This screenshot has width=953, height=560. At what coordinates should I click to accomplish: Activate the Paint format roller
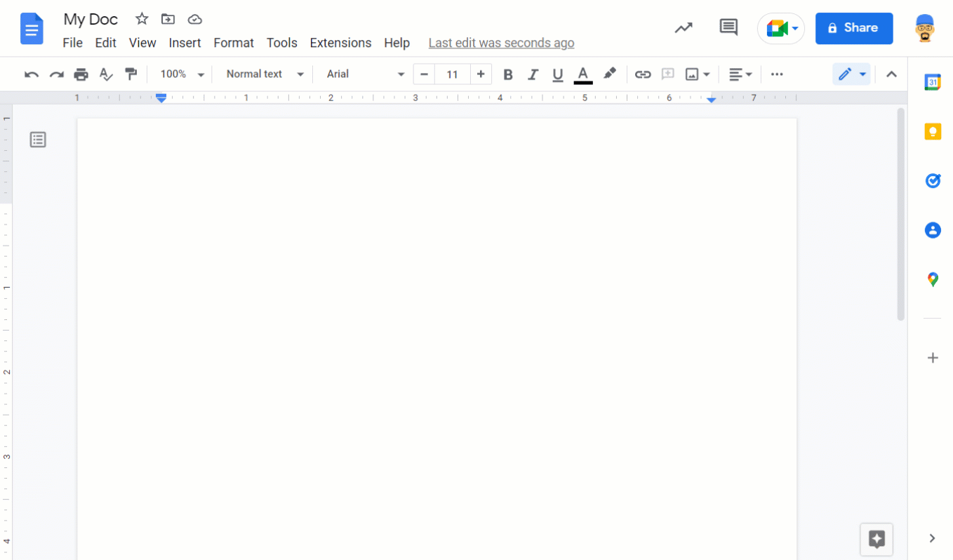tap(131, 74)
